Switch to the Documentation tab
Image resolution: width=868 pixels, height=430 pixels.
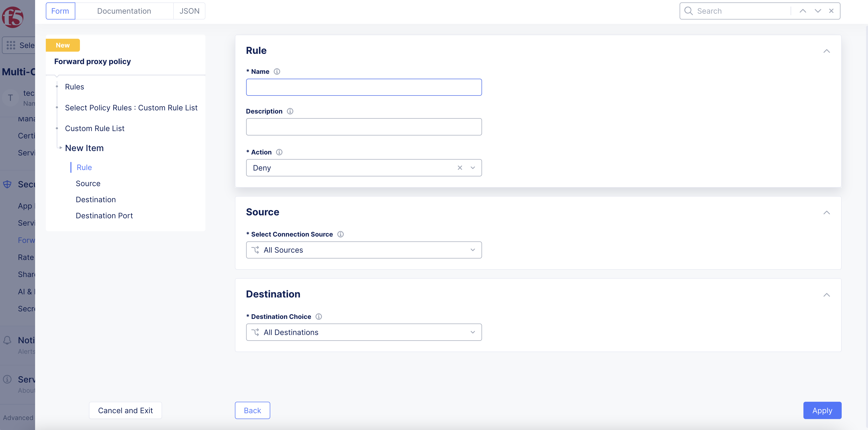(x=124, y=11)
